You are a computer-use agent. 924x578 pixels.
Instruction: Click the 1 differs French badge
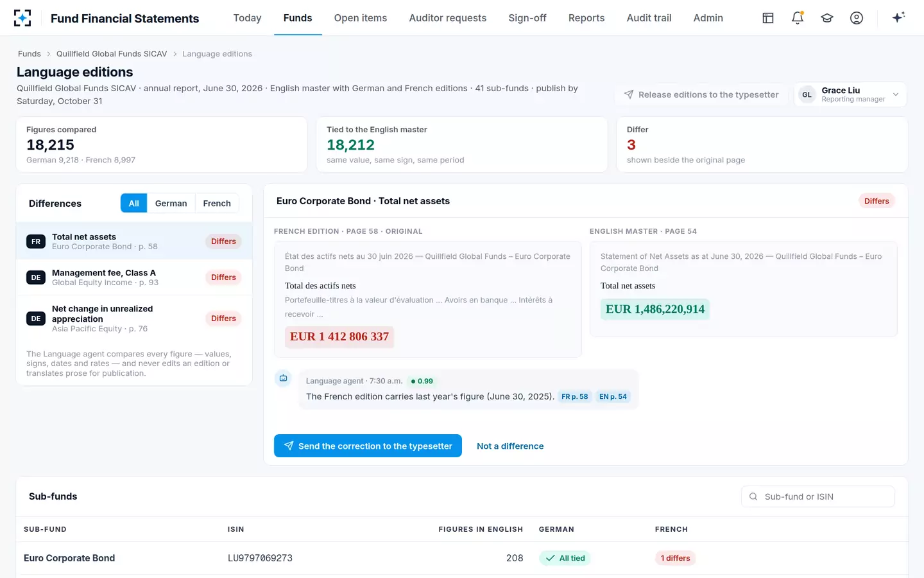(x=675, y=558)
